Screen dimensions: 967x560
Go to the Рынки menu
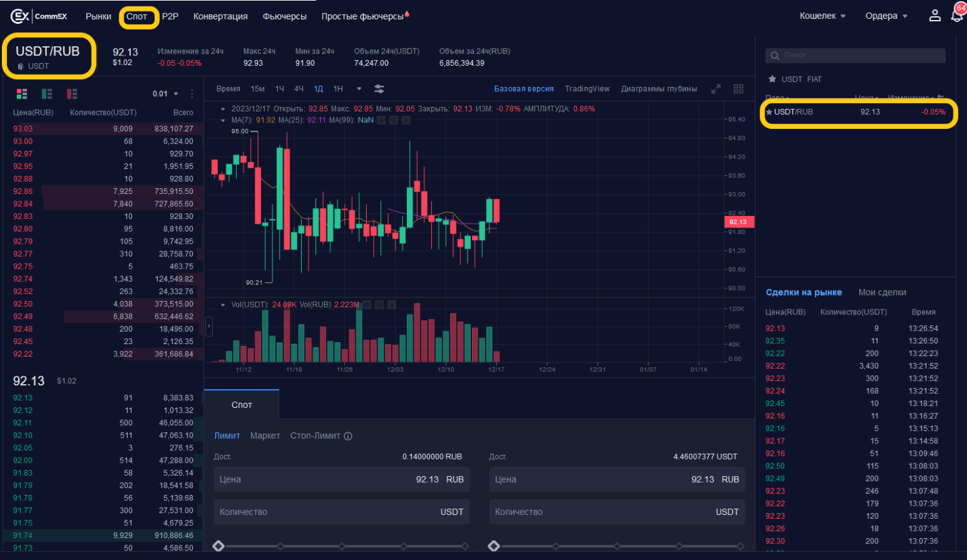(99, 16)
